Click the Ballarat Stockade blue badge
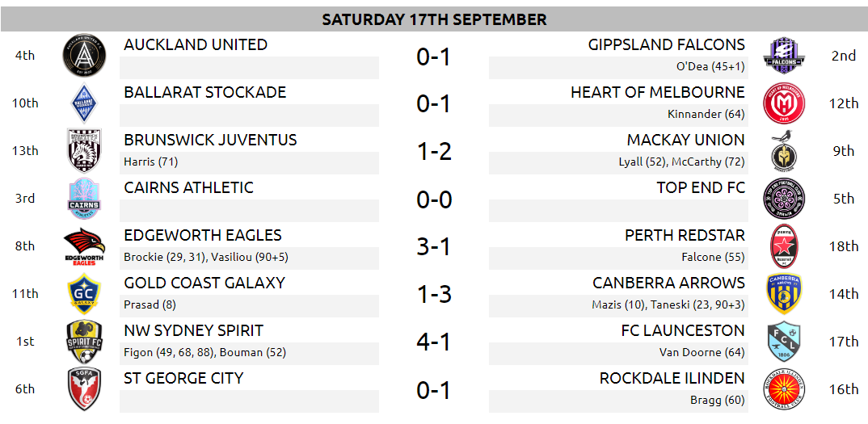The width and height of the screenshot is (868, 424). pyautogui.click(x=84, y=103)
